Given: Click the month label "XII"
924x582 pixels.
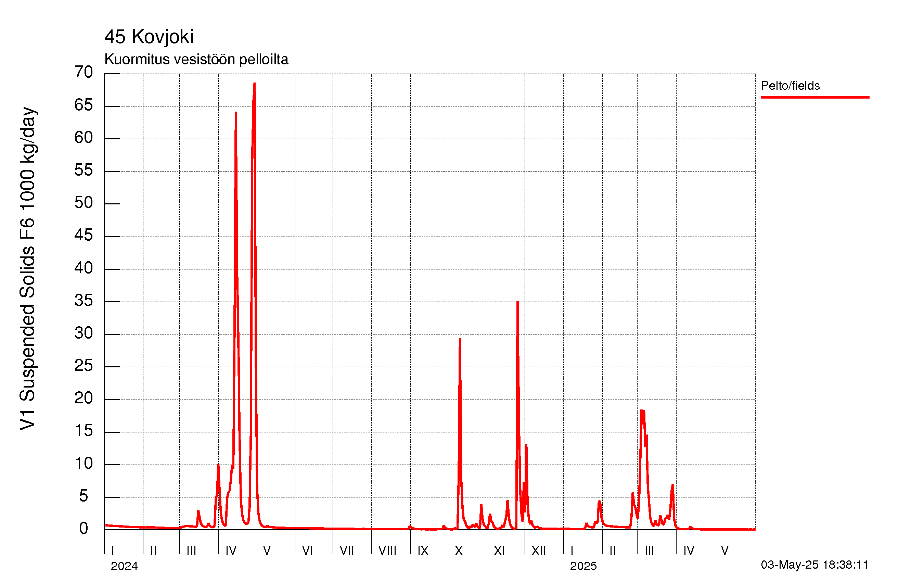Looking at the screenshot, I should tap(538, 551).
